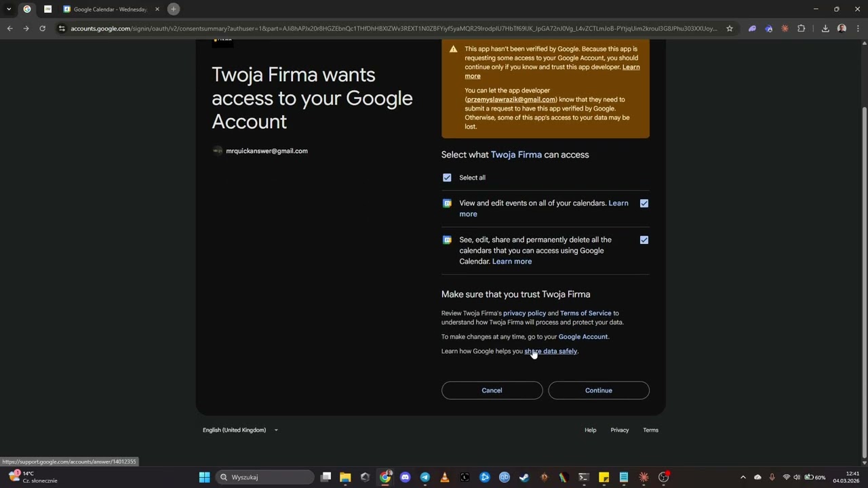The width and height of the screenshot is (868, 488).
Task: Open the Terms of Service link
Action: 585,313
